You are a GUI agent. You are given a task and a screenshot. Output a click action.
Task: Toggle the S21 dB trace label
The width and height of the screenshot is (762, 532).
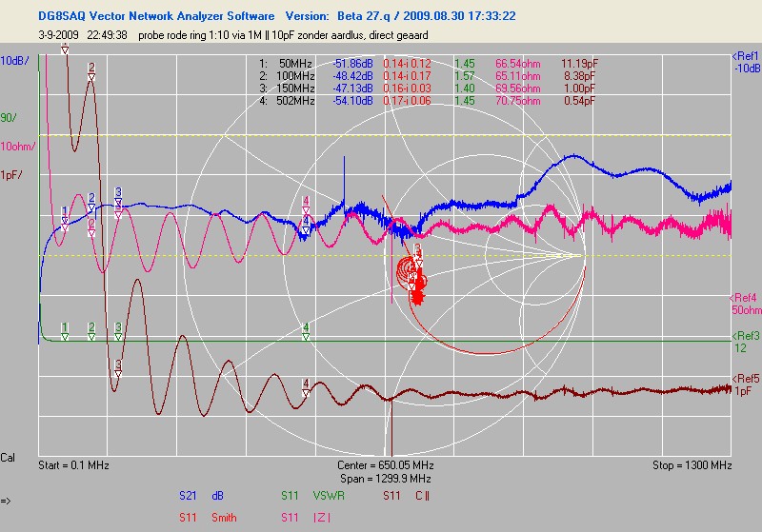(204, 496)
